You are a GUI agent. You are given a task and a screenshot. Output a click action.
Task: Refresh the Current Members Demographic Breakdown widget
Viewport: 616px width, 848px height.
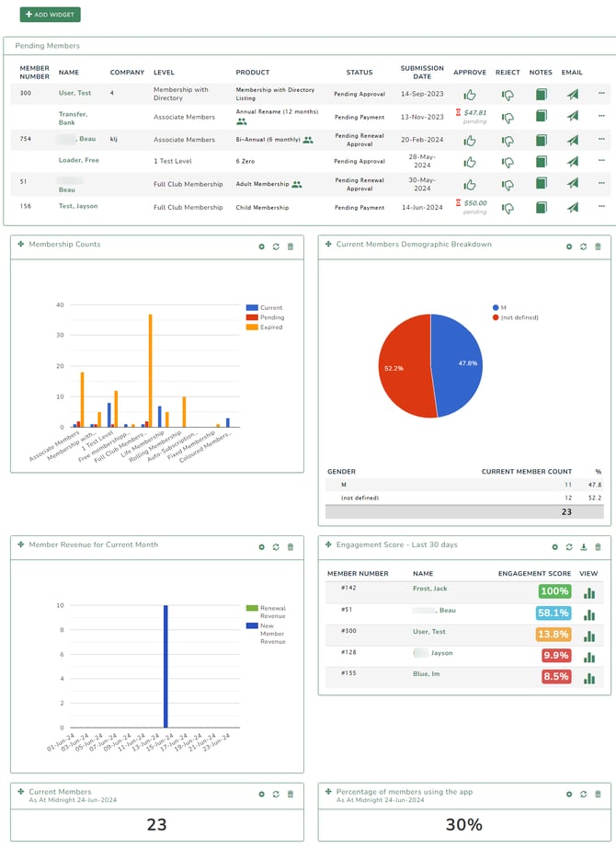583,246
